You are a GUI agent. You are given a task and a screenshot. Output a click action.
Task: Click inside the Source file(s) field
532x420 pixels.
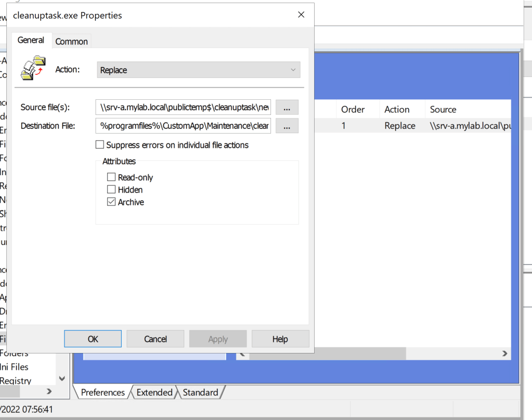pos(183,108)
